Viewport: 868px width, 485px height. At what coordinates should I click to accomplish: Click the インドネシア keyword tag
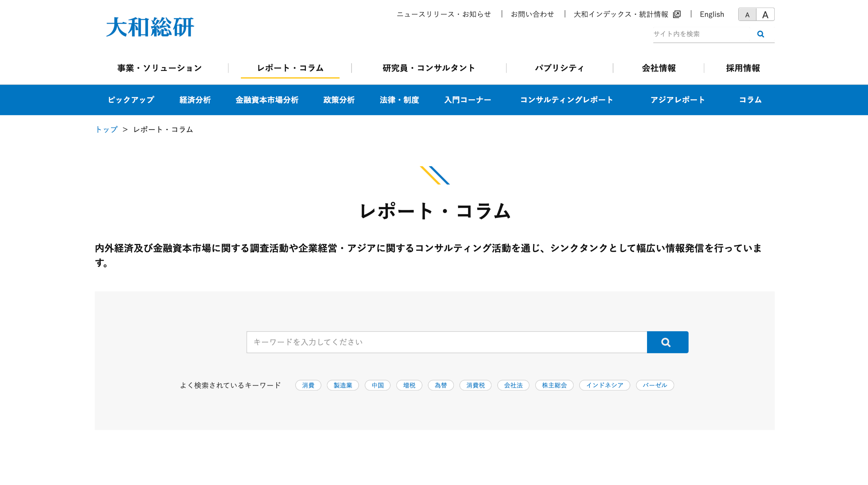(x=605, y=385)
